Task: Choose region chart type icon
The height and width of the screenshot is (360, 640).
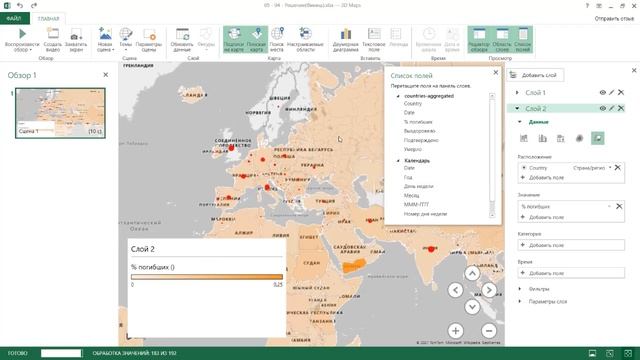Action: click(x=598, y=138)
